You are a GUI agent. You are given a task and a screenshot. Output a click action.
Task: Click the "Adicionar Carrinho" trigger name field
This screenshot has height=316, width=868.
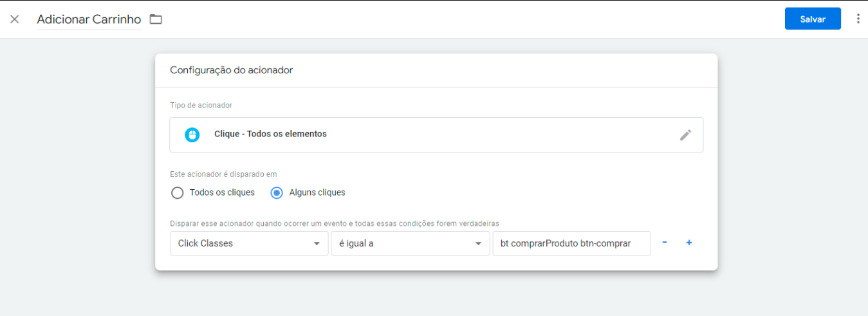pos(89,19)
